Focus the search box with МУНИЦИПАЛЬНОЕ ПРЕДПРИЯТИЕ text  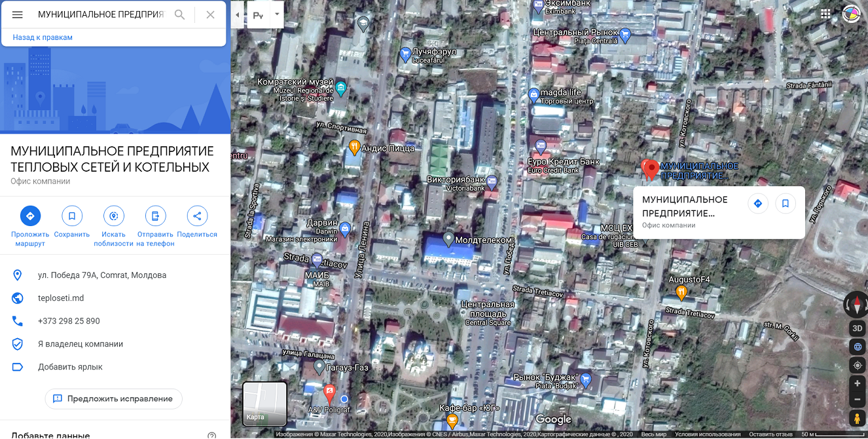coord(101,14)
